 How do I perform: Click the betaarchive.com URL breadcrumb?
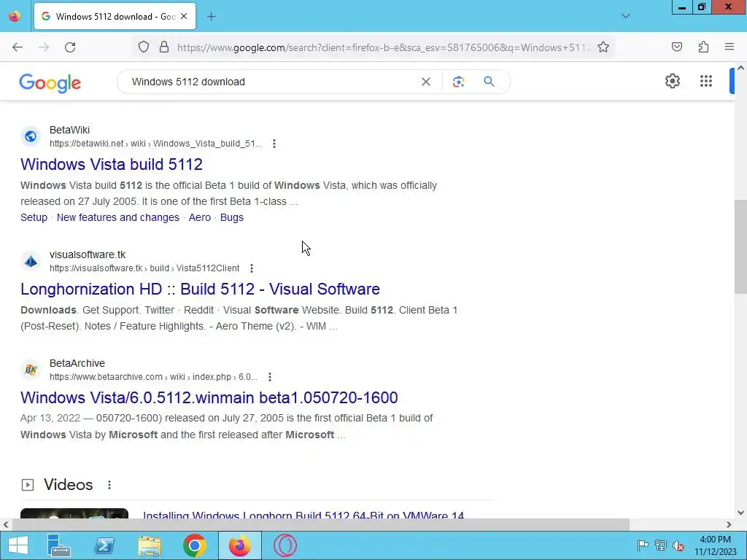click(153, 377)
